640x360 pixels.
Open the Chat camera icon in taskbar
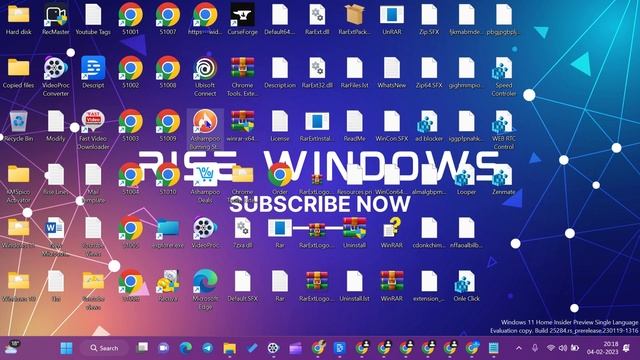tap(164, 348)
